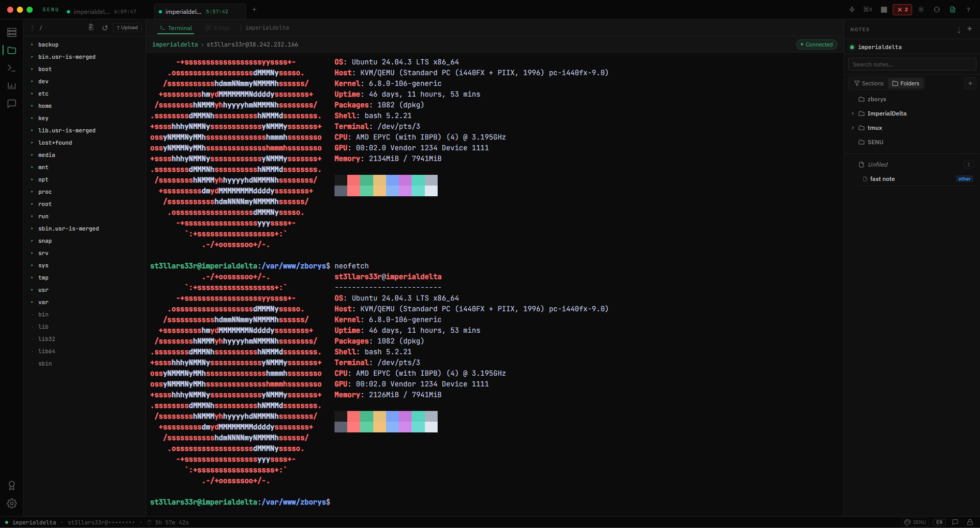This screenshot has width=980, height=528.
Task: Switch to the Terminal tab
Action: (176, 28)
